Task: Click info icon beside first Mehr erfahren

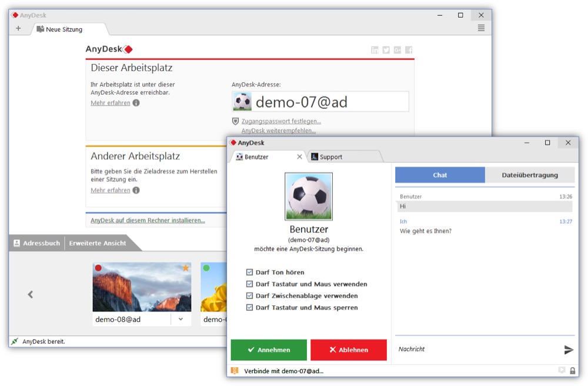Action: click(x=136, y=103)
